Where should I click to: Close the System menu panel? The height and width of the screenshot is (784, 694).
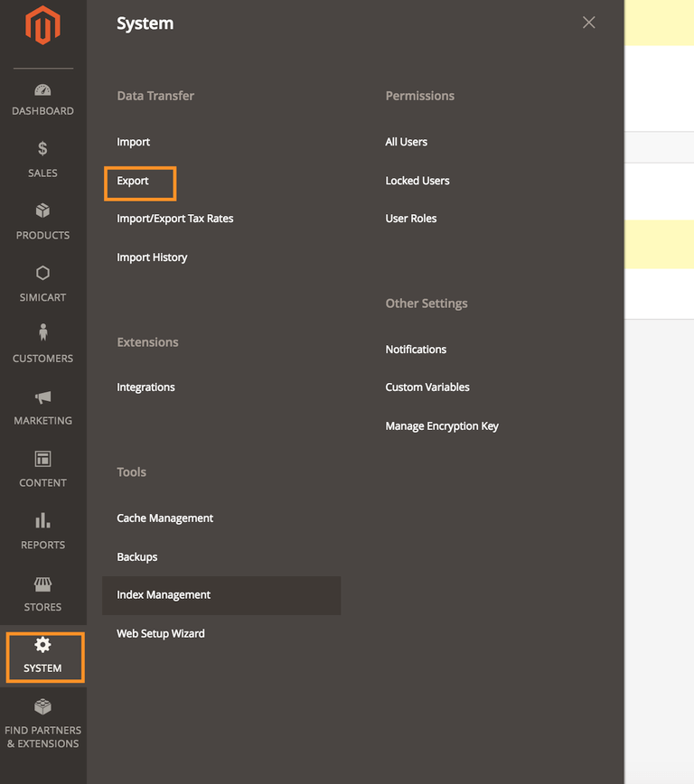(x=589, y=23)
